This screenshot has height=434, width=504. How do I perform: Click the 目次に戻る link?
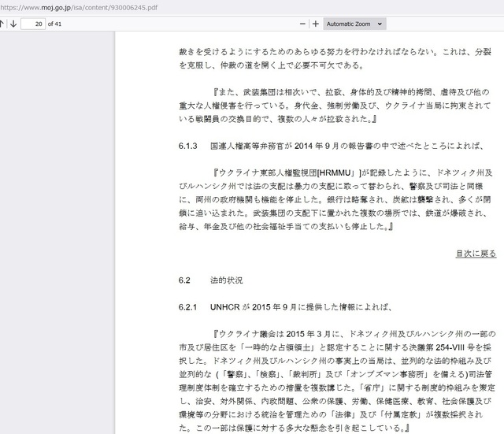tap(476, 254)
